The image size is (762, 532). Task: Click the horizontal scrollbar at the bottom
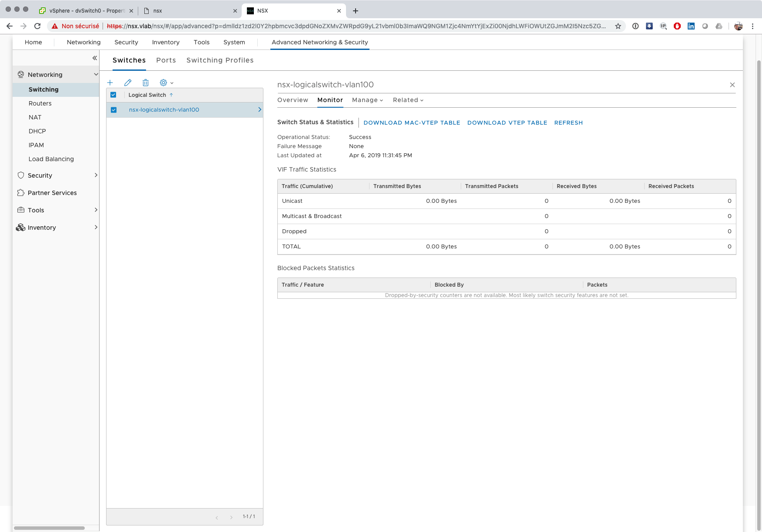[49, 528]
